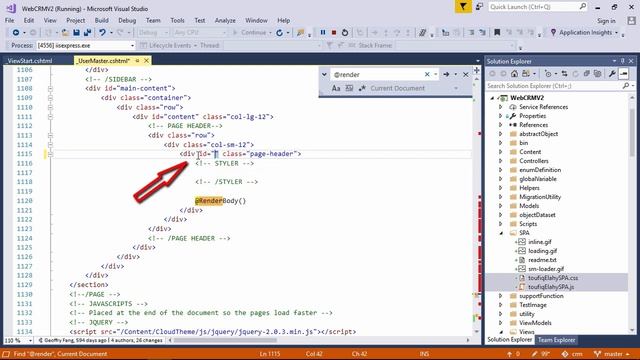Screen dimensions: 640x360
Task: Click the Home icon in Solution Explorer
Action: tap(514, 74)
